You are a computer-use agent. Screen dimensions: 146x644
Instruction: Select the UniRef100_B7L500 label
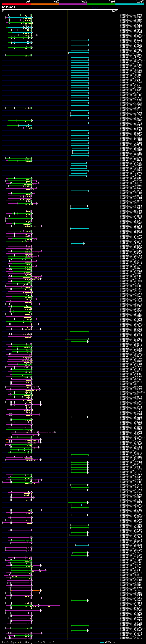(x=131, y=67)
